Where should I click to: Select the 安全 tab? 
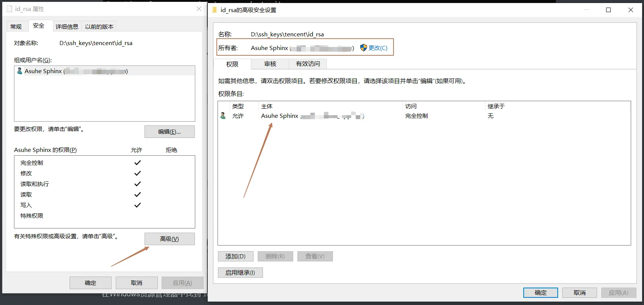click(39, 26)
